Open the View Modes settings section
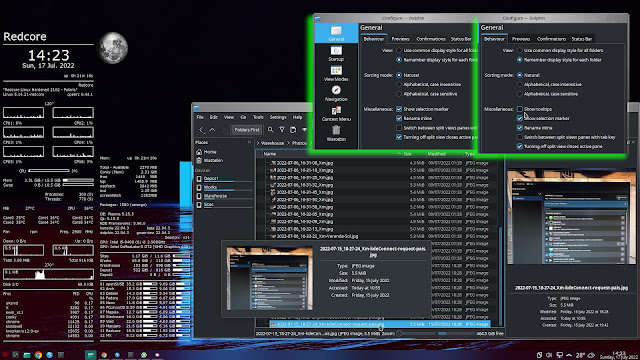Image resolution: width=640 pixels, height=360 pixels. (x=336, y=73)
